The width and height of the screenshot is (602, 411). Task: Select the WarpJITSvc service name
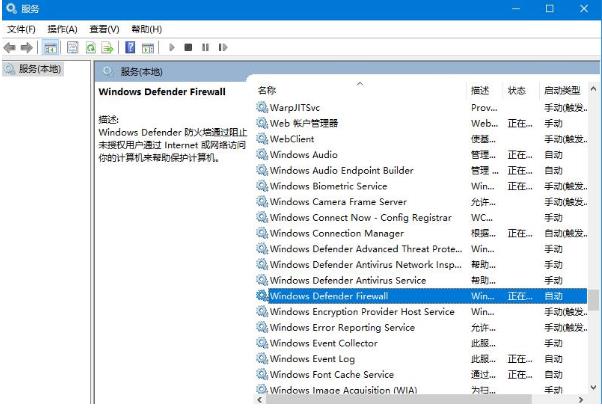(x=294, y=108)
